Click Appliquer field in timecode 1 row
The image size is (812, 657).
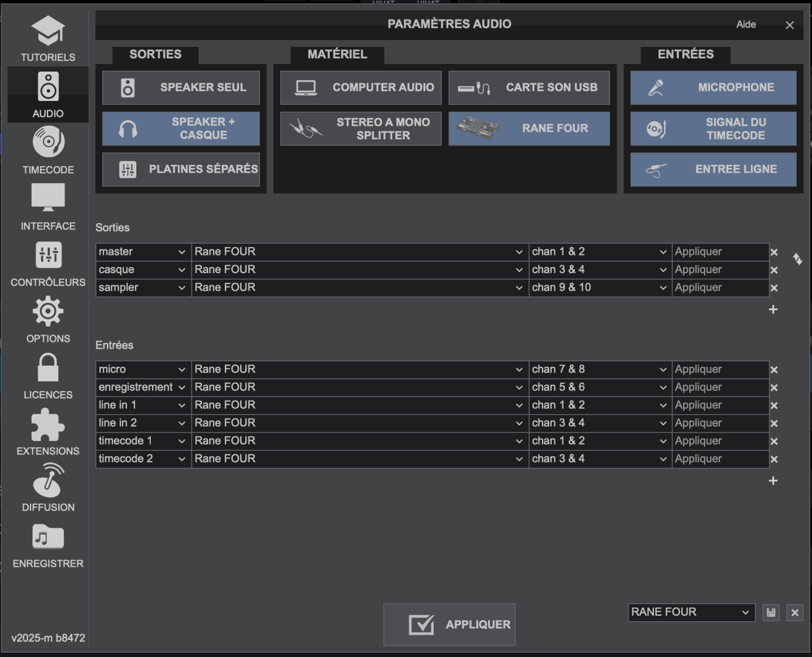tap(720, 441)
